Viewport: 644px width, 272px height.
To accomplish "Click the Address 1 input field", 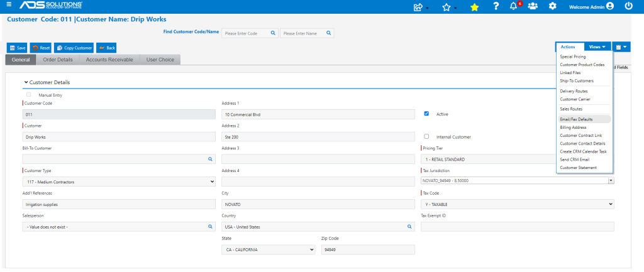I will 318,114.
